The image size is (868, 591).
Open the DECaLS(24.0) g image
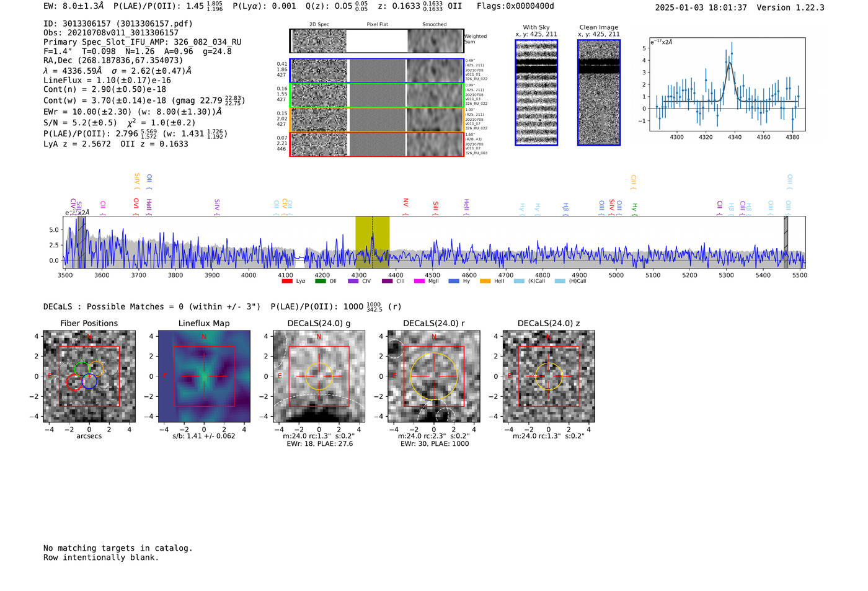click(319, 376)
